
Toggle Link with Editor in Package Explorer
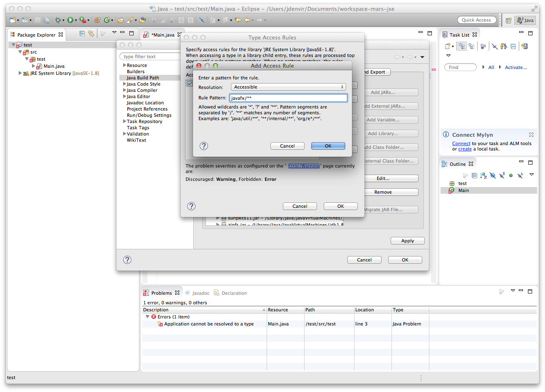pos(91,33)
